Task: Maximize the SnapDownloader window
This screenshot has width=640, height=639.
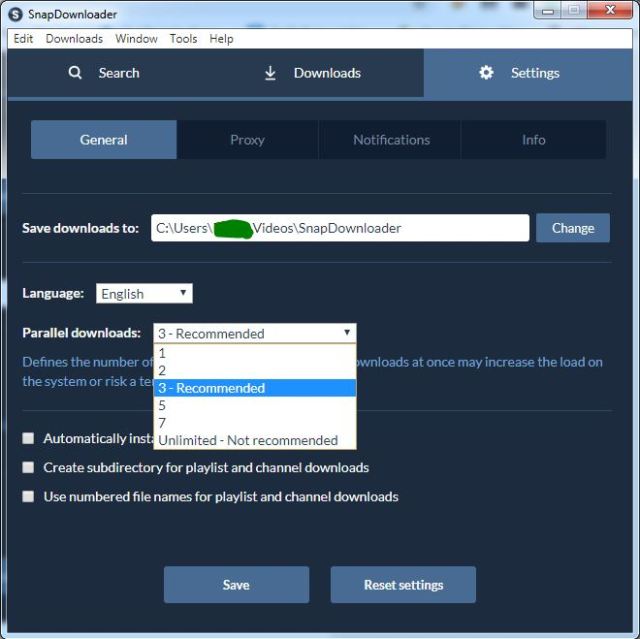Action: click(574, 10)
